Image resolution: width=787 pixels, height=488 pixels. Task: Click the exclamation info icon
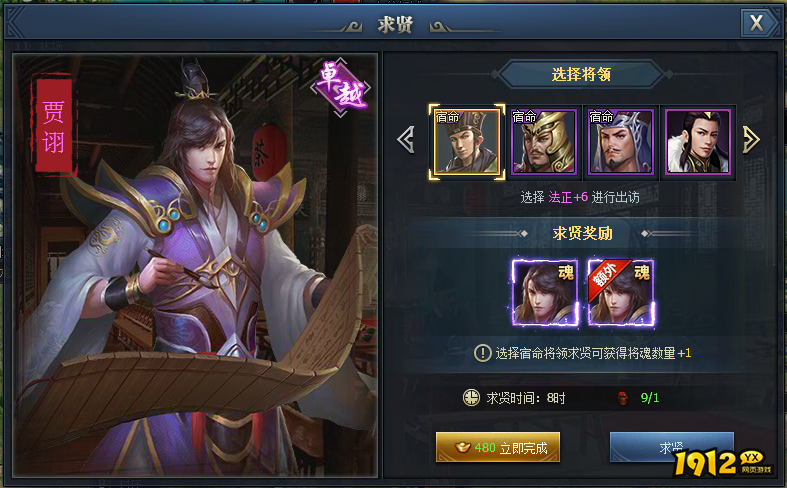coord(482,353)
